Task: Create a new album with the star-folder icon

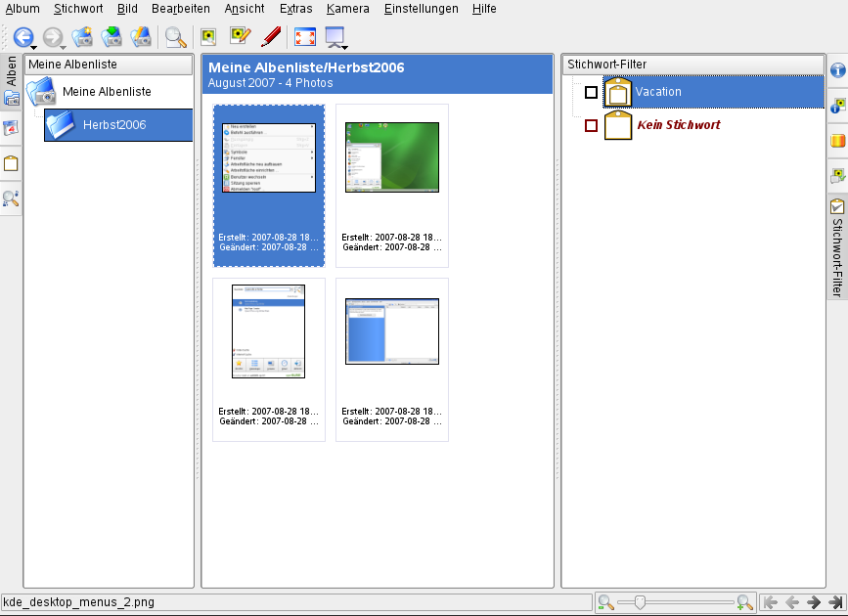Action: (82, 37)
